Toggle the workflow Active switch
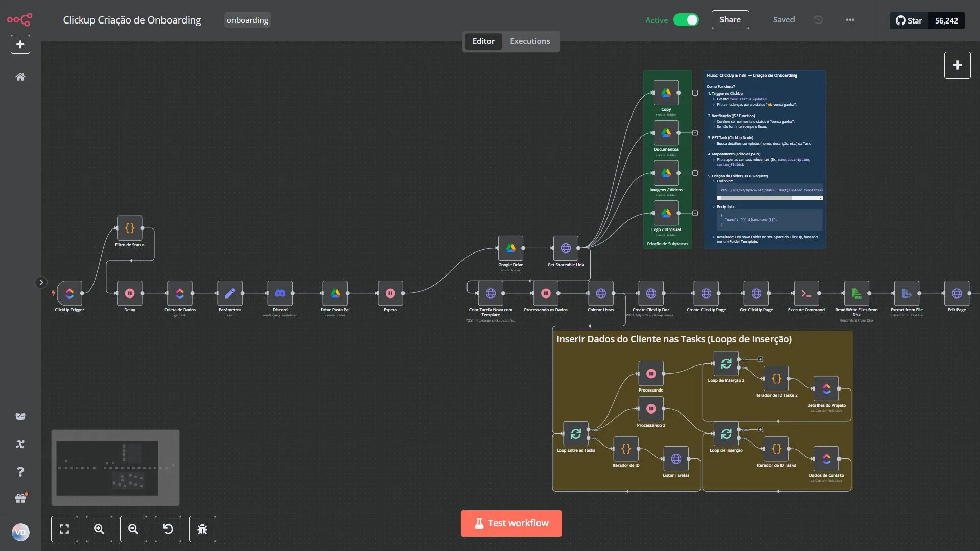The width and height of the screenshot is (980, 551). coord(686,20)
